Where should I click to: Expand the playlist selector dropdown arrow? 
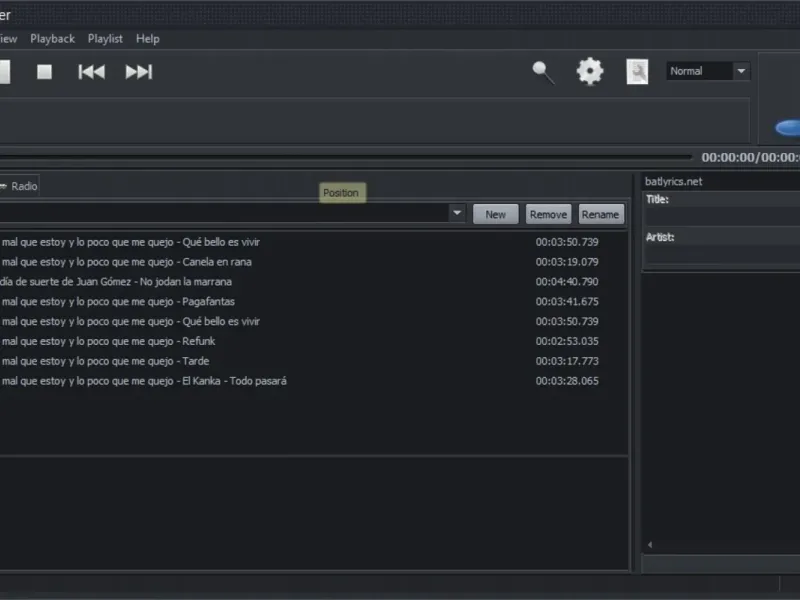pos(457,213)
